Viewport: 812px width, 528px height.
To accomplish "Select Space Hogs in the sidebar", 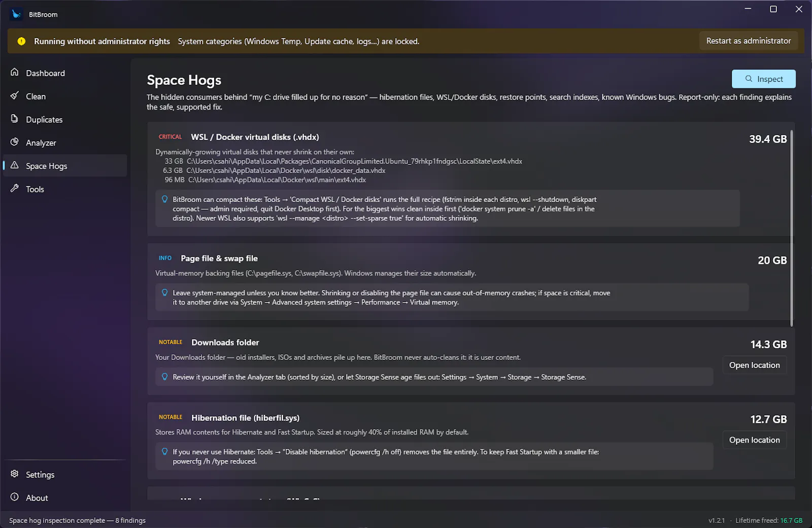I will tap(65, 166).
